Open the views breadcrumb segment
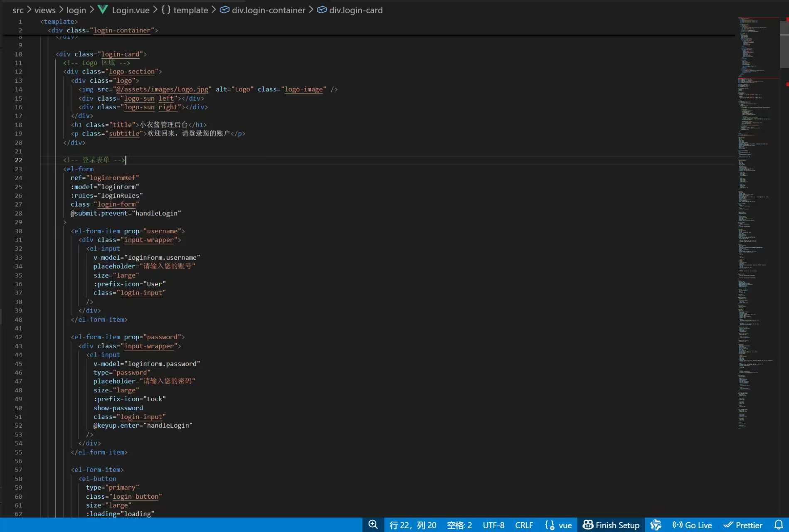Screen dimensions: 789x532 45,10
